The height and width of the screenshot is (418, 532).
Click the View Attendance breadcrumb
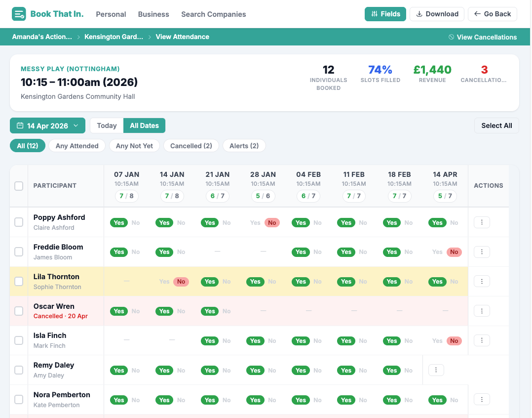click(x=182, y=37)
